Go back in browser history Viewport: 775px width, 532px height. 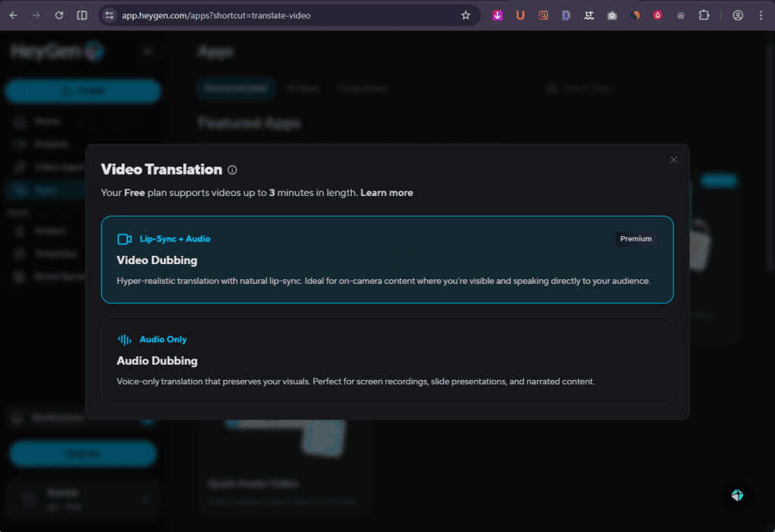click(x=14, y=15)
